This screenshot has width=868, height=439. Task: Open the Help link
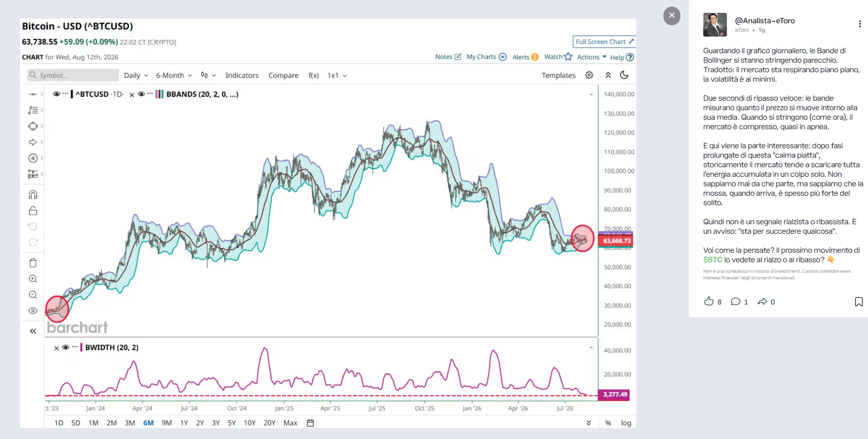(622, 57)
